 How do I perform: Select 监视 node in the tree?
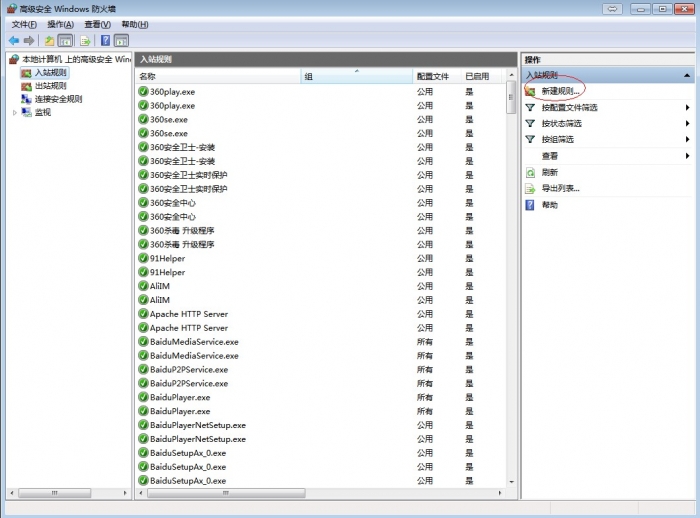(x=43, y=113)
